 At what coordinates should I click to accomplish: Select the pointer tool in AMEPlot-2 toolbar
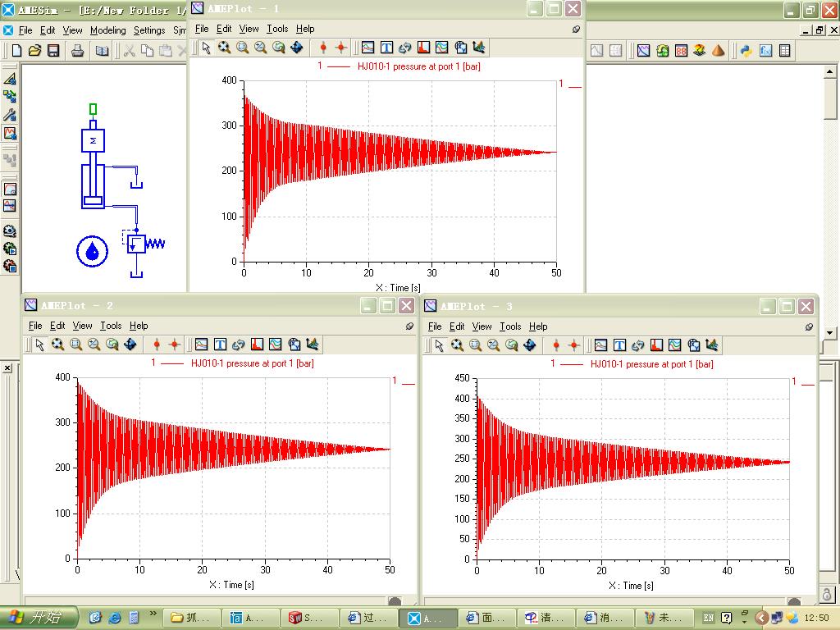tap(39, 345)
